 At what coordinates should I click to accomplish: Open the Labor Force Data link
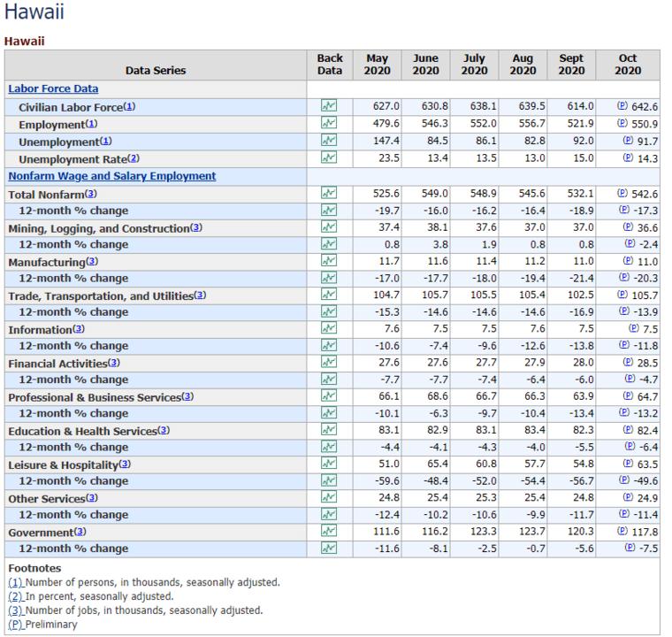[53, 88]
